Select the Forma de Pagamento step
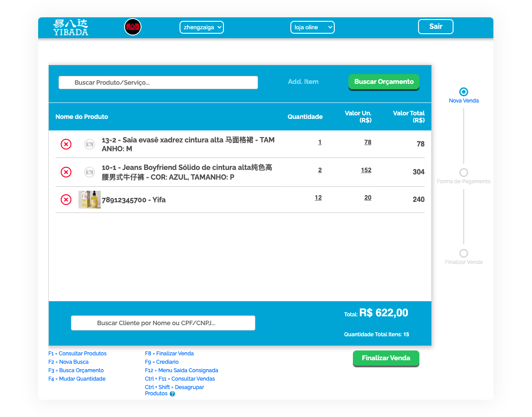This screenshot has width=532, height=417. click(464, 173)
